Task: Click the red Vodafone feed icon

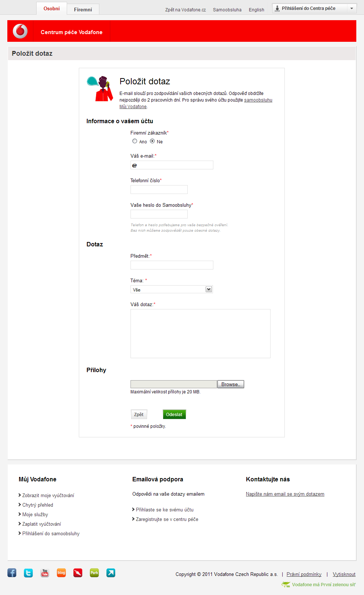Action: point(78,573)
